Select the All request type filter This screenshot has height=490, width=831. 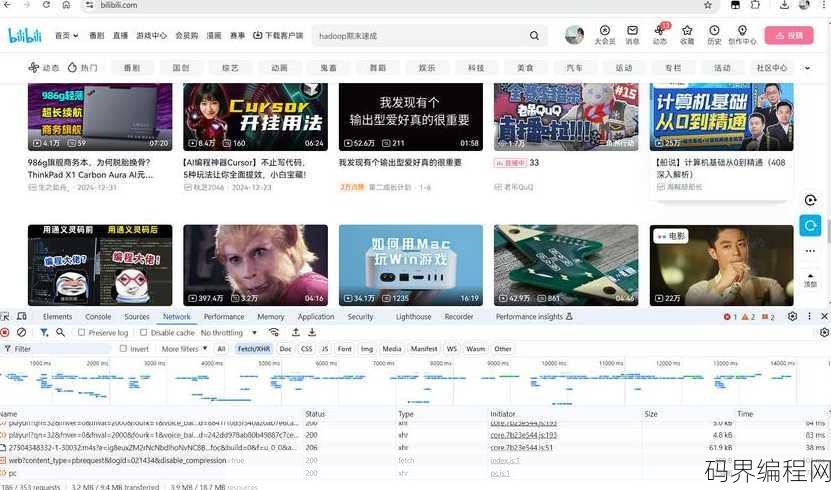coord(222,349)
